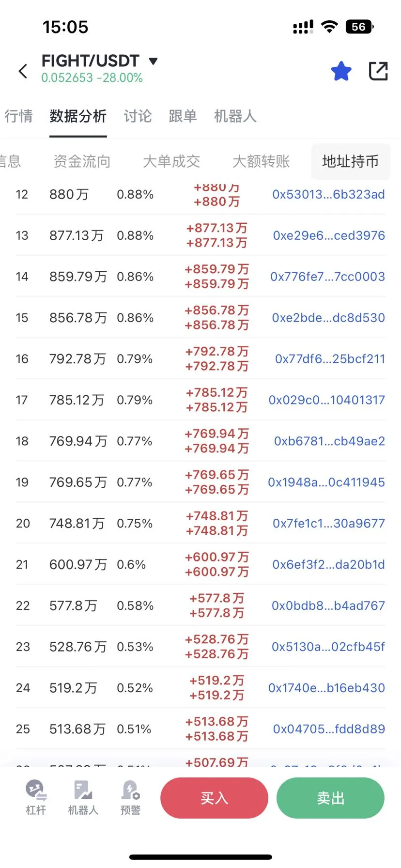Switch to the 行情 tab

click(x=19, y=116)
